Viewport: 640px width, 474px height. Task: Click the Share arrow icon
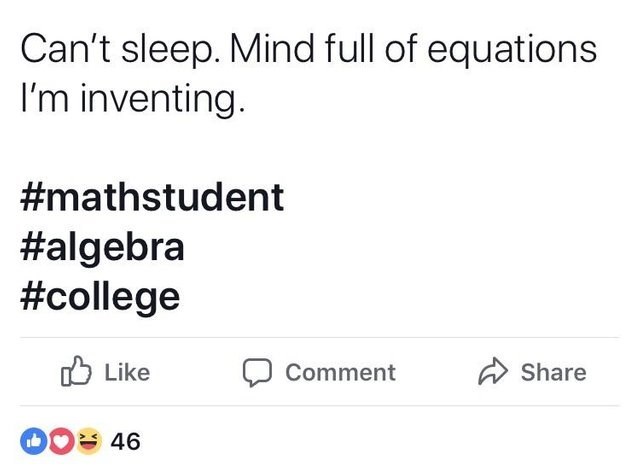click(x=493, y=372)
